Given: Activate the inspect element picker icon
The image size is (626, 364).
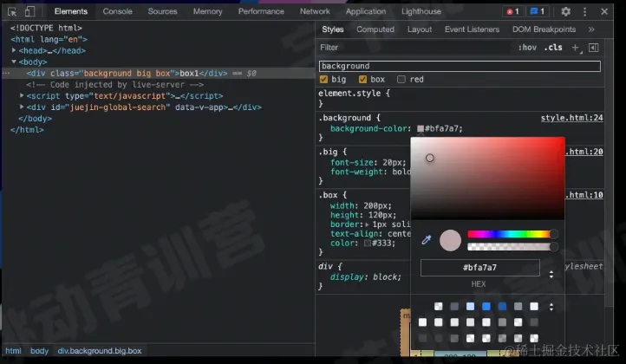Looking at the screenshot, I should click(12, 11).
